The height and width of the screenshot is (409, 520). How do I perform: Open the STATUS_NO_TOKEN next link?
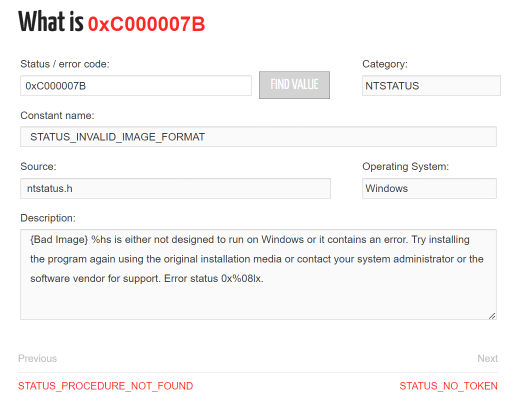tap(448, 386)
